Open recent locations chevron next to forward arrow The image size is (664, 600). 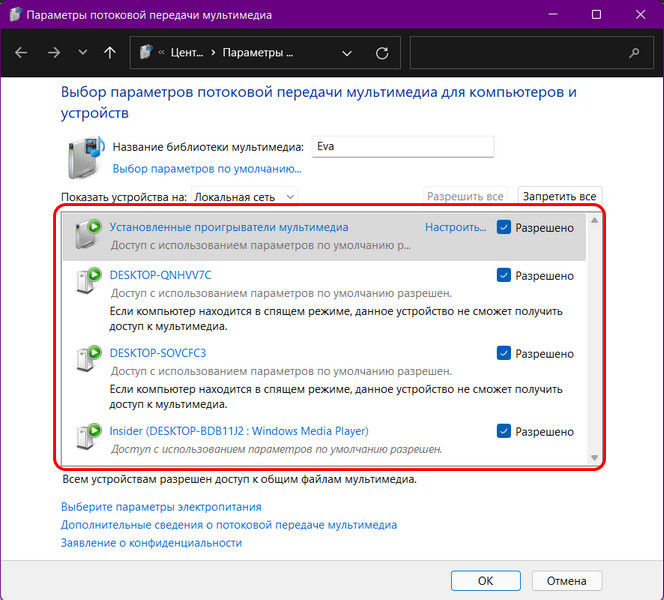83,53
